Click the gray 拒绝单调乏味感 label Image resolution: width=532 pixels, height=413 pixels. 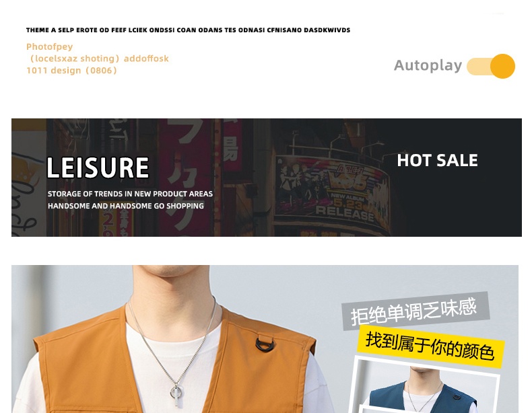(x=415, y=311)
